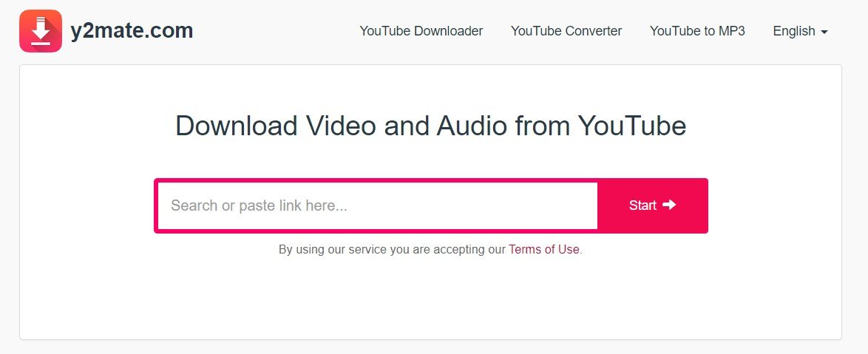Click the red y2mate download logo icon
This screenshot has height=354, width=868.
click(41, 31)
